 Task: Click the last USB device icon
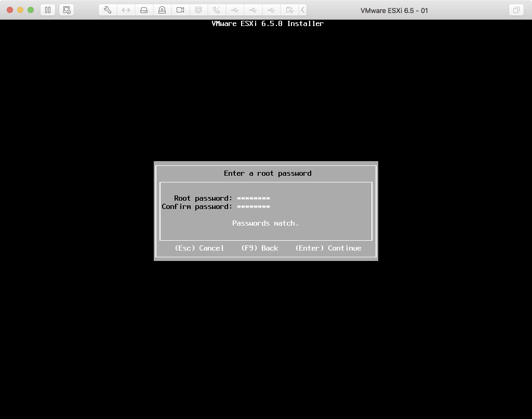point(271,10)
